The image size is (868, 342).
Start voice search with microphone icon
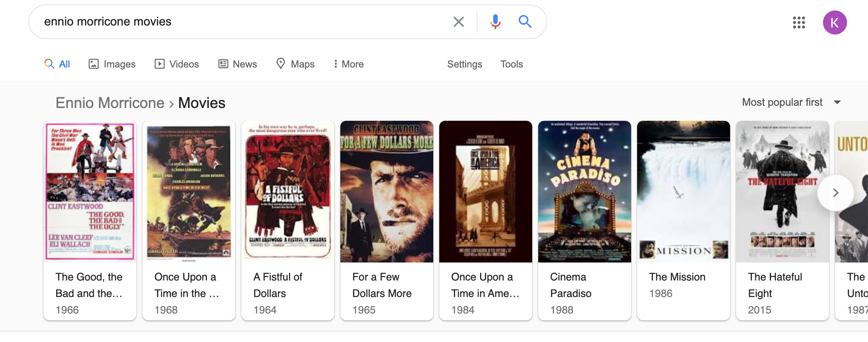(x=495, y=22)
